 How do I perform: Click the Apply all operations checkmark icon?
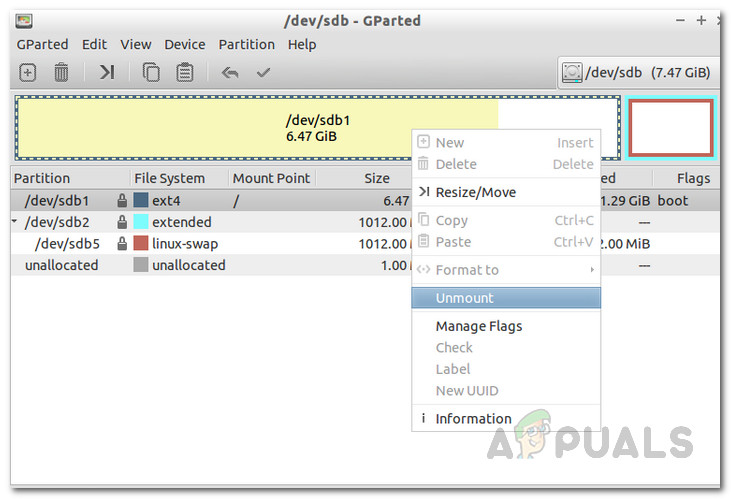tap(263, 72)
